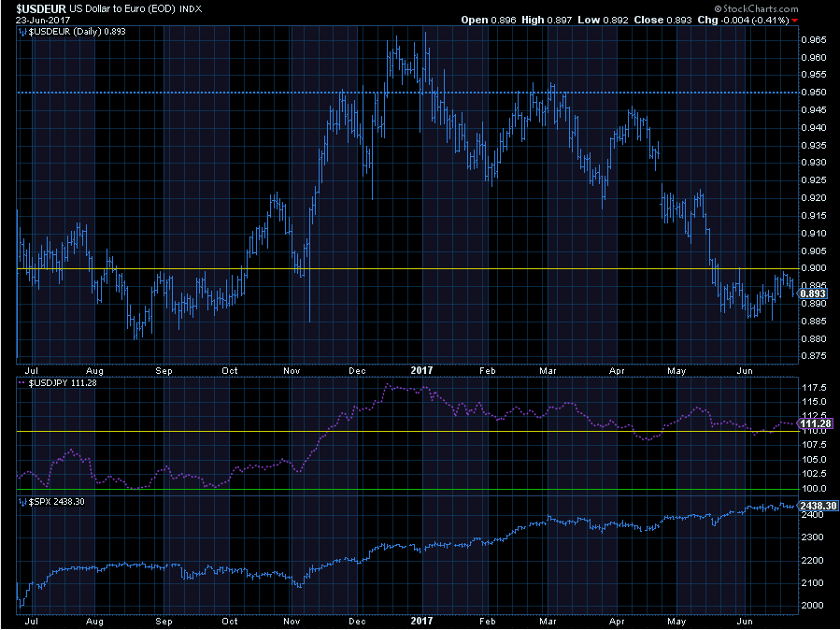Click the bold 2017 label under USDEUR panel
Image resolution: width=840 pixels, height=630 pixels.
tap(421, 370)
